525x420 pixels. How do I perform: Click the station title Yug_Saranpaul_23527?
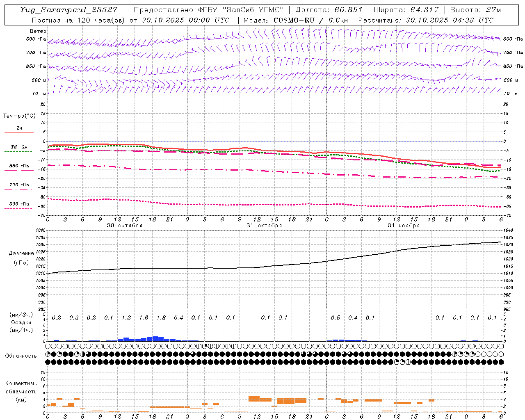tap(69, 10)
